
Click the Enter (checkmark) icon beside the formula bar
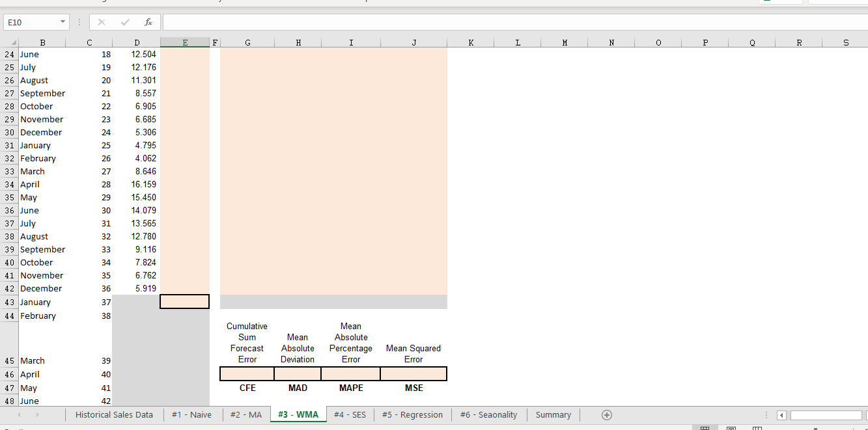click(124, 21)
